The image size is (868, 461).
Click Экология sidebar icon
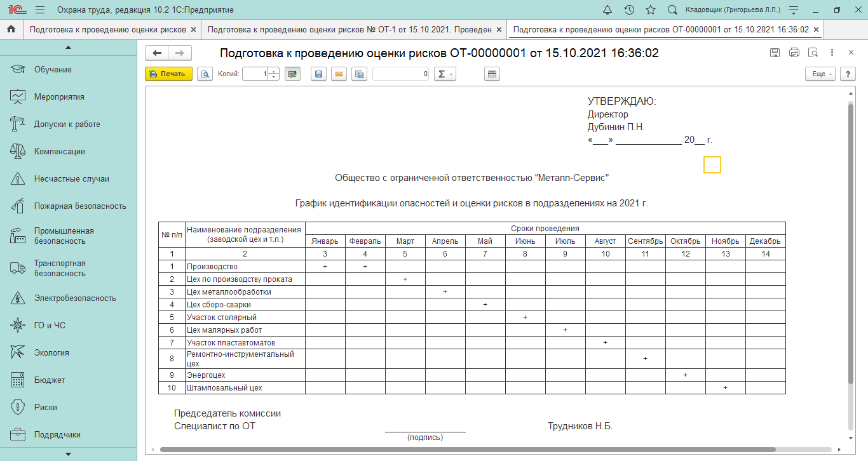18,353
